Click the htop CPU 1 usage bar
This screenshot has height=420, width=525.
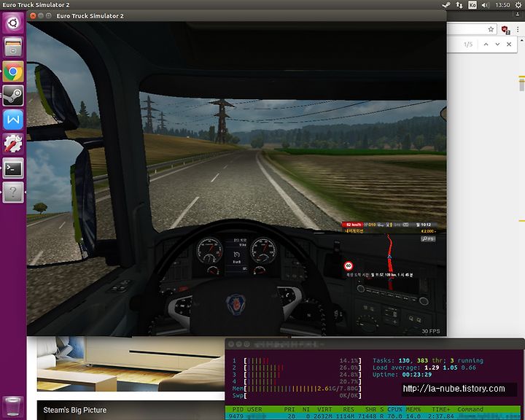tap(297, 361)
